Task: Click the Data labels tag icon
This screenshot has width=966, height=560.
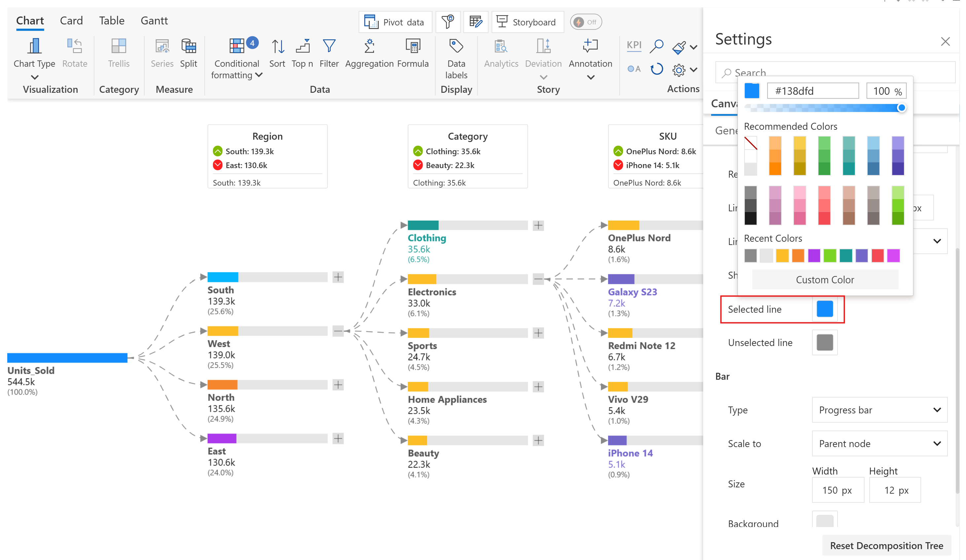Action: (456, 46)
